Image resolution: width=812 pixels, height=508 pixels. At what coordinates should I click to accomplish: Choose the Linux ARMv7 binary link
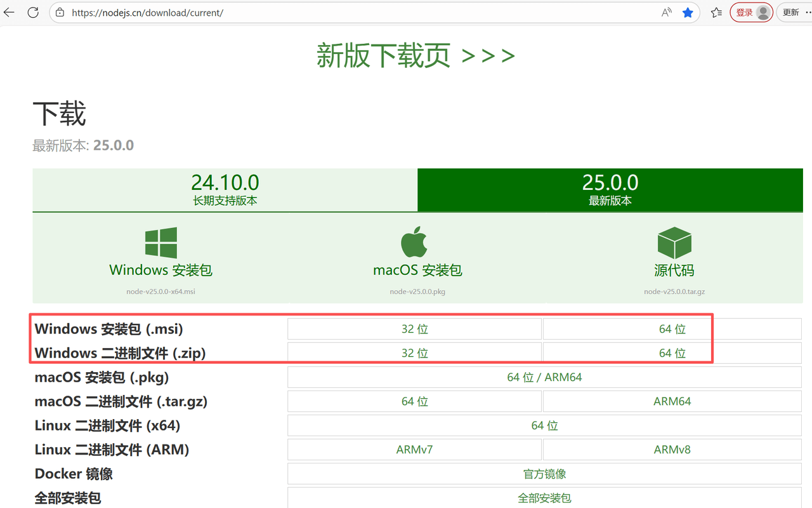[x=414, y=450]
